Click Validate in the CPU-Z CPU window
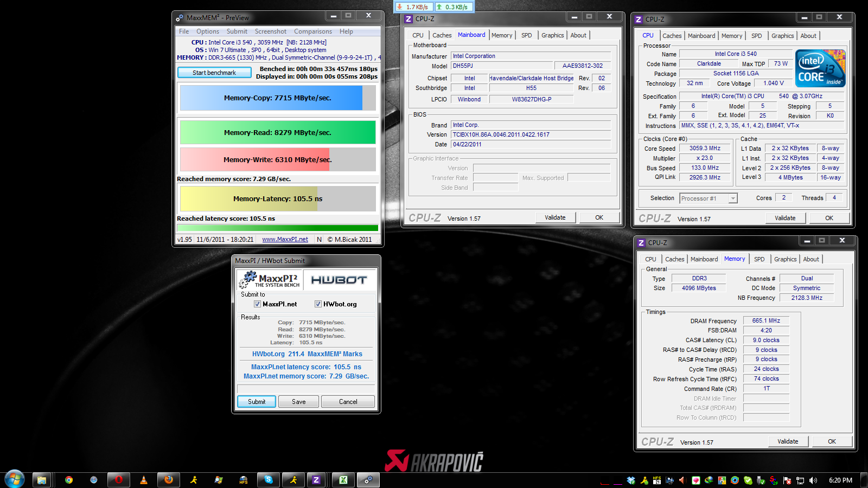868x488 pixels. [x=785, y=218]
